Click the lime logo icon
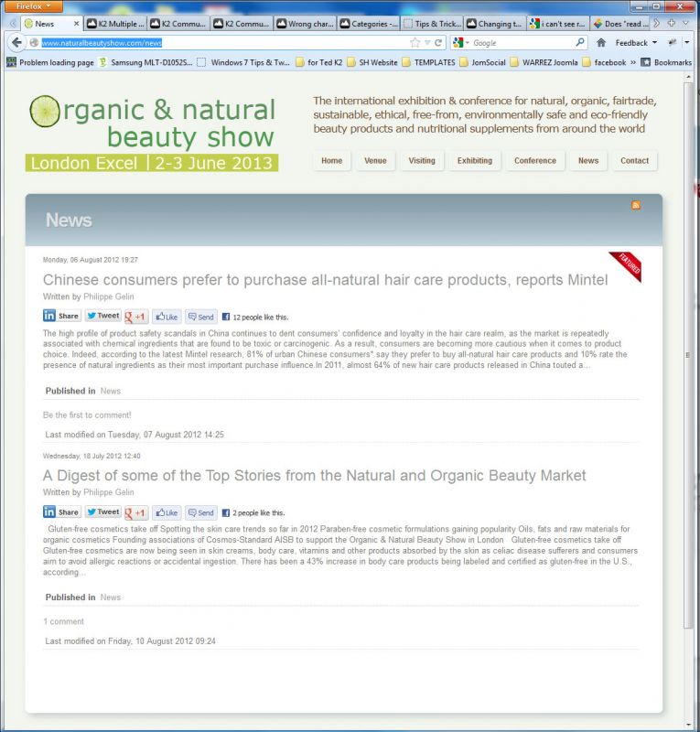Screen dimensions: 700x732 click(x=45, y=111)
